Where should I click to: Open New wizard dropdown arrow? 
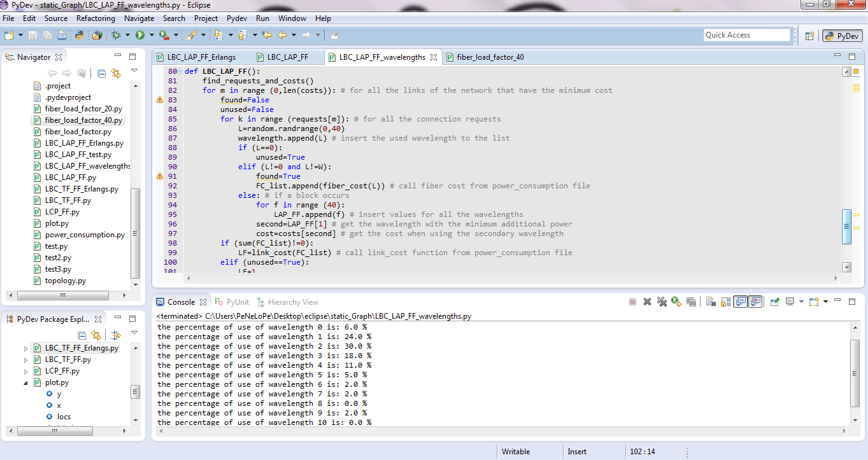point(20,35)
